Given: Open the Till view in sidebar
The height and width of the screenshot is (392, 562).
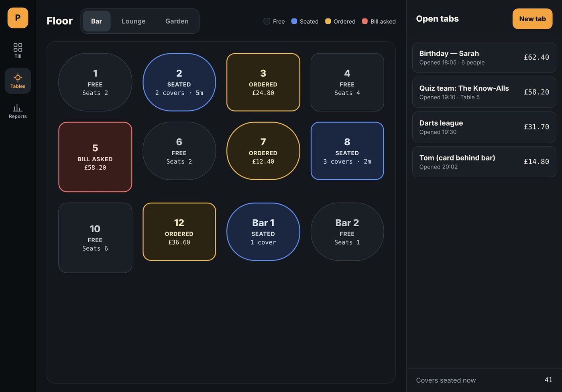Looking at the screenshot, I should point(18,51).
